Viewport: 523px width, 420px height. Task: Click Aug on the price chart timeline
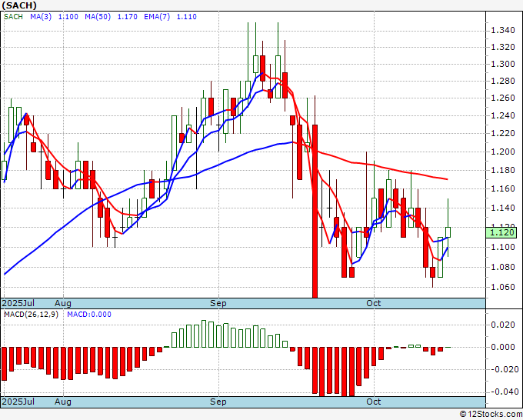tap(63, 303)
